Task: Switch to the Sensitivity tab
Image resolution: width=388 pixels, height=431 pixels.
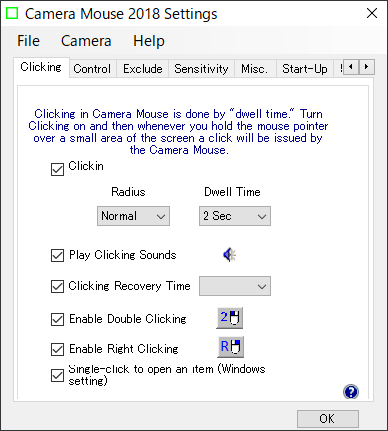Action: tap(201, 69)
